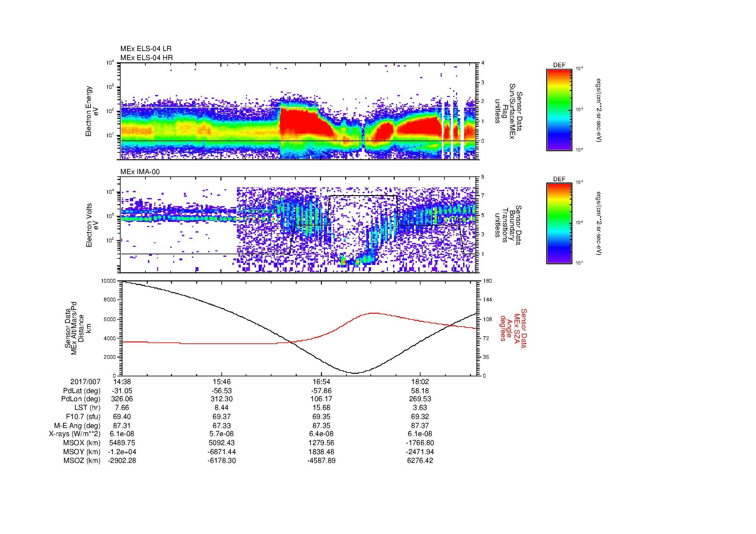Image resolution: width=756 pixels, height=534 pixels.
Task: Click the PdLat value '-31.05'
Action: tap(122, 391)
